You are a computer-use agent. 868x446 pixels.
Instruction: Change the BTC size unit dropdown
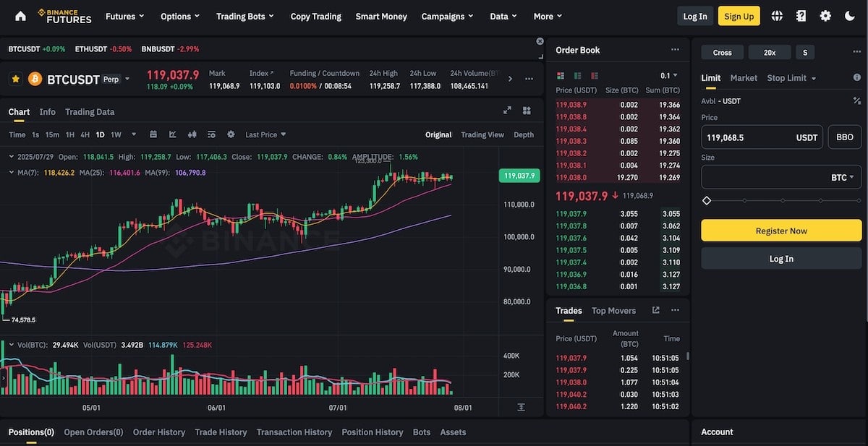842,177
